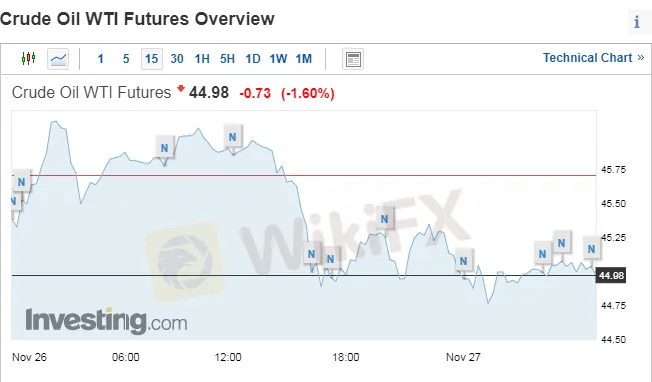Select the 1M timeframe

pyautogui.click(x=304, y=59)
